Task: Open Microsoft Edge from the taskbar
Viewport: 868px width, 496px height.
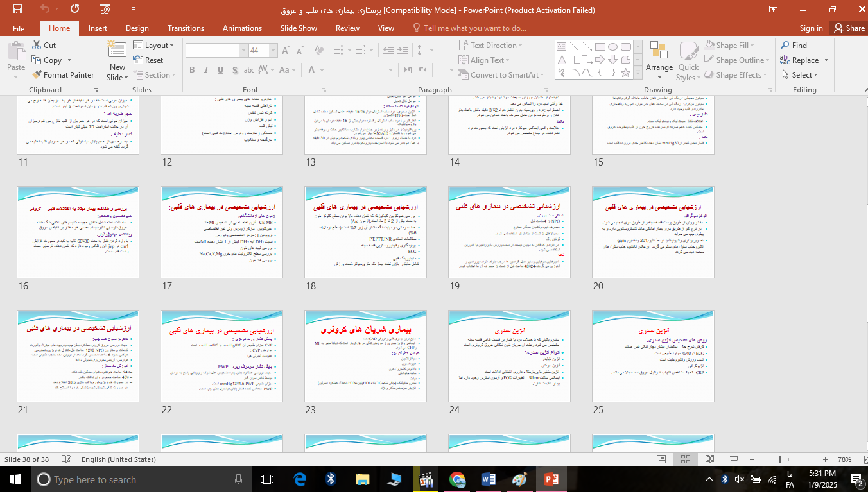Action: pos(300,479)
